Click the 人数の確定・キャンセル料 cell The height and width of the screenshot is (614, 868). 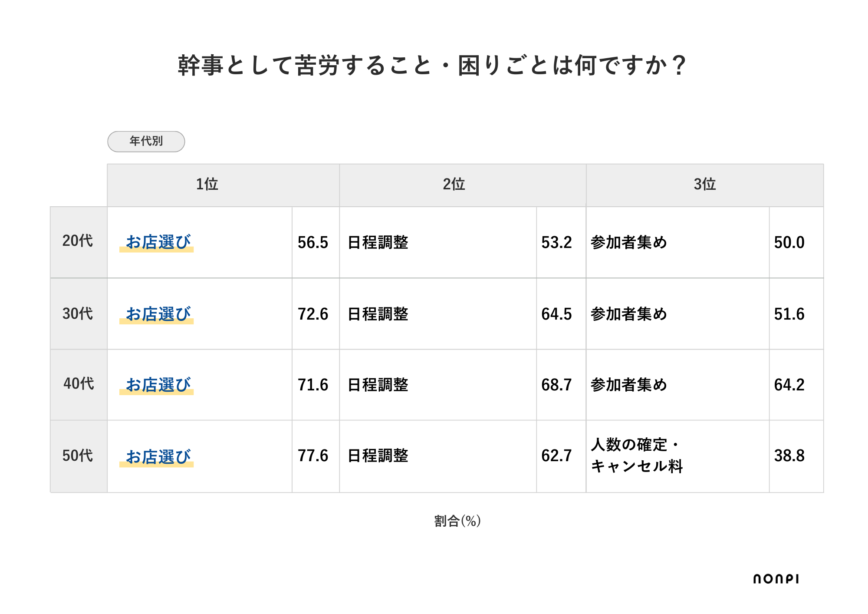click(637, 456)
